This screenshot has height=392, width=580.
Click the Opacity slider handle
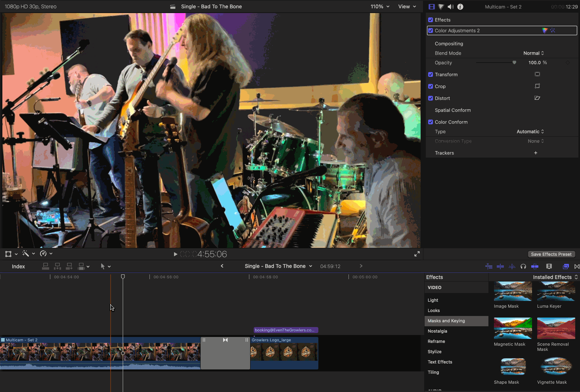click(x=514, y=63)
